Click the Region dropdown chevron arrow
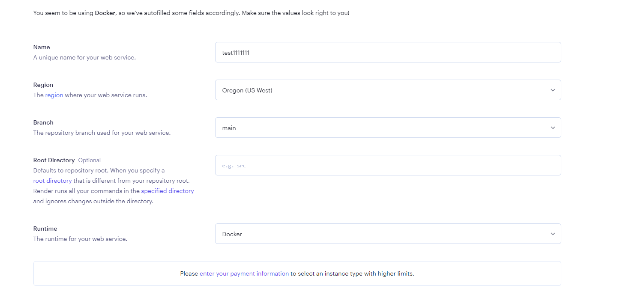This screenshot has width=644, height=297. (x=553, y=90)
